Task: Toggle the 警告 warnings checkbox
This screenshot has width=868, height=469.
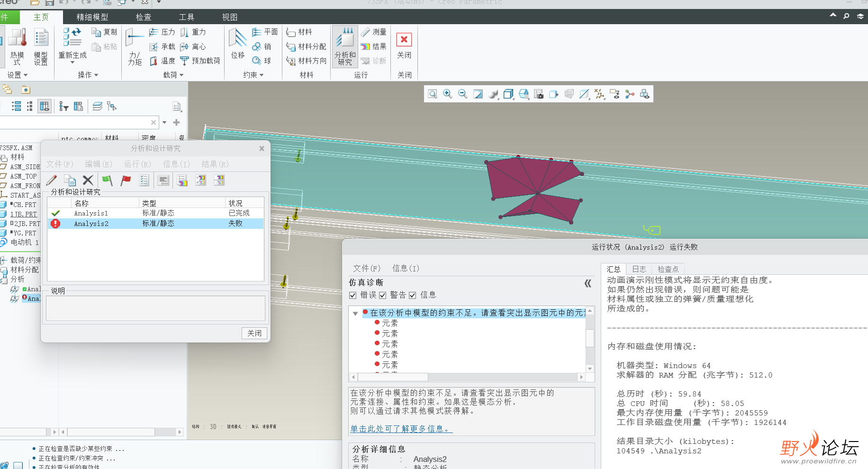Action: [x=382, y=295]
